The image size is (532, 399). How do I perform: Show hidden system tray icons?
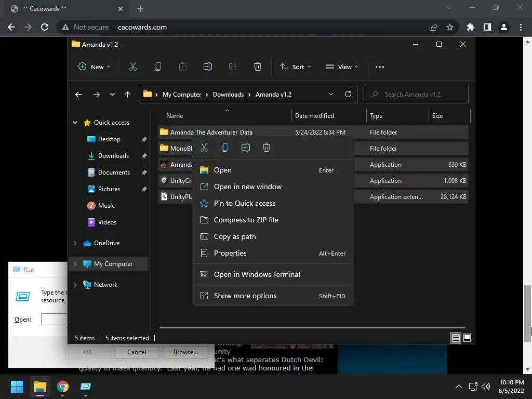tap(458, 387)
